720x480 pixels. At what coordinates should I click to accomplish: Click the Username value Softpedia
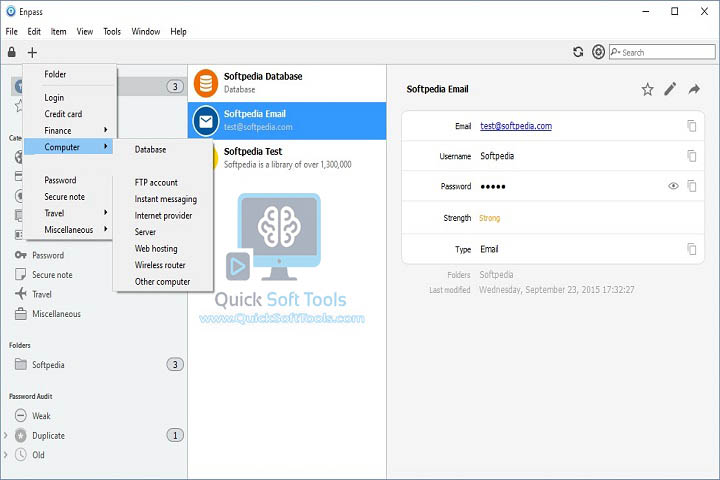pyautogui.click(x=497, y=156)
